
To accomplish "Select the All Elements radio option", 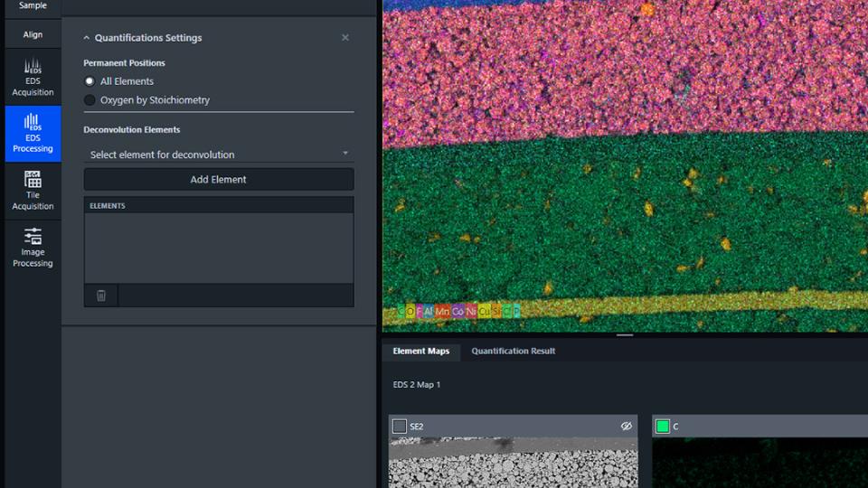I will point(90,81).
